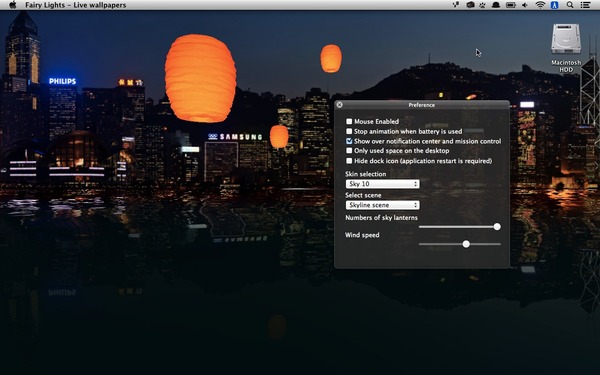Open Notification Center list icon
Screen dimensions: 600x375
585,5
